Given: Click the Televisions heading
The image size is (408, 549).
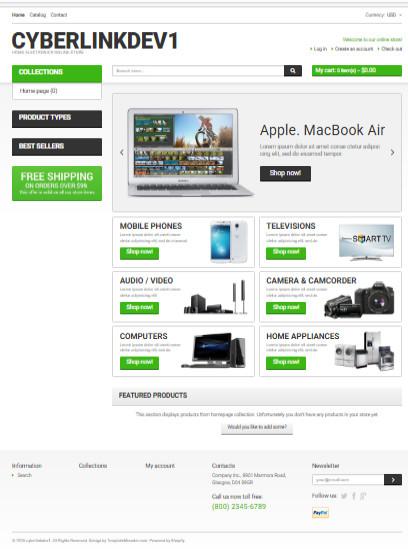Looking at the screenshot, I should 291,226.
